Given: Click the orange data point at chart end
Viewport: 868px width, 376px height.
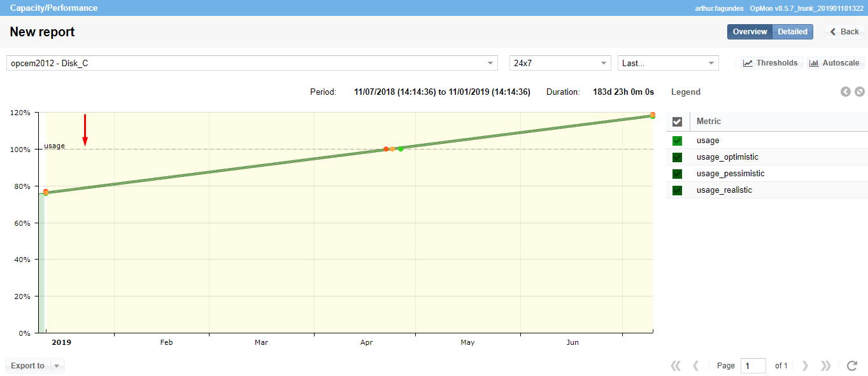Looking at the screenshot, I should tap(653, 115).
